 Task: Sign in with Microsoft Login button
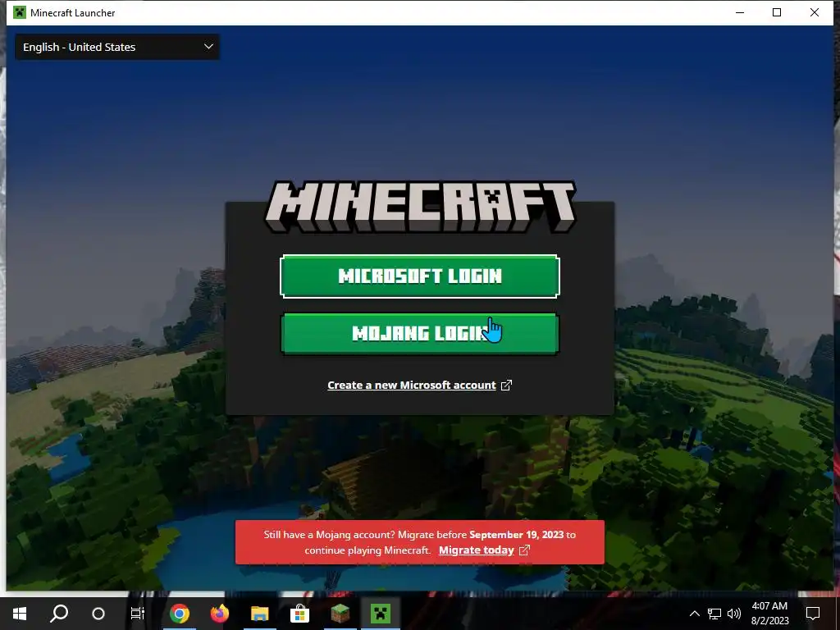click(x=419, y=276)
